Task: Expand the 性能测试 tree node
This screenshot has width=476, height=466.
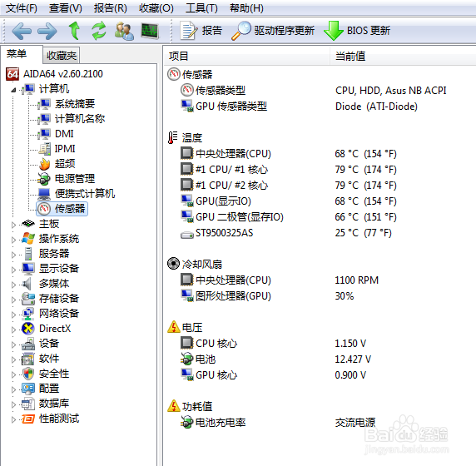Action: [13, 419]
